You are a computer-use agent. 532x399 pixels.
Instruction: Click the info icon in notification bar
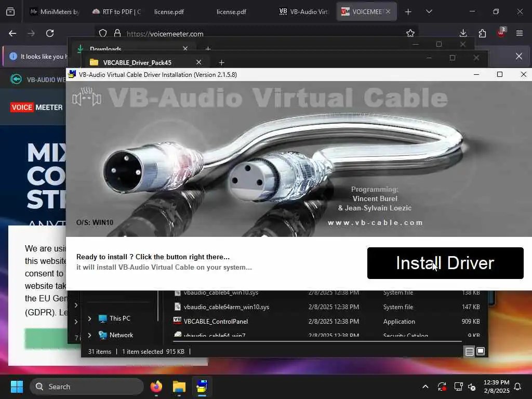13,56
